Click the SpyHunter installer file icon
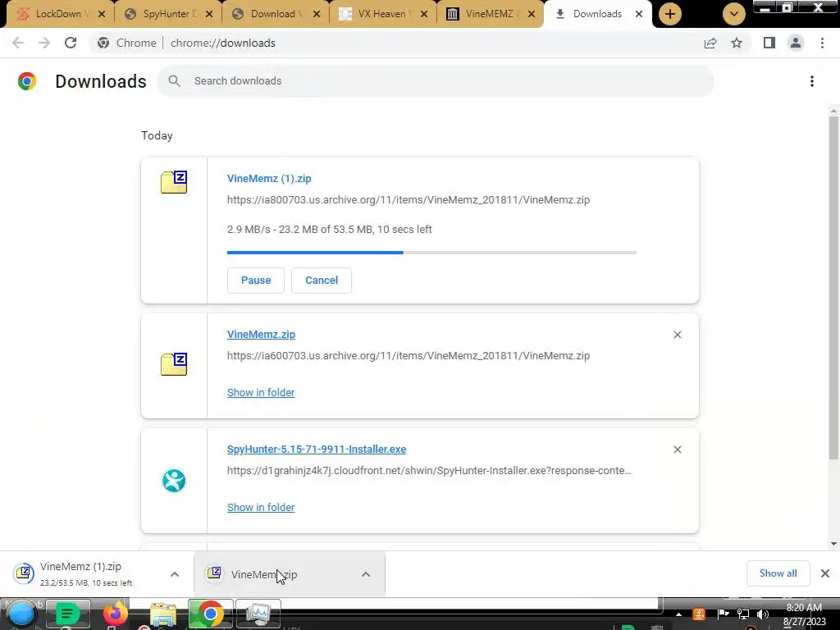 pos(174,481)
